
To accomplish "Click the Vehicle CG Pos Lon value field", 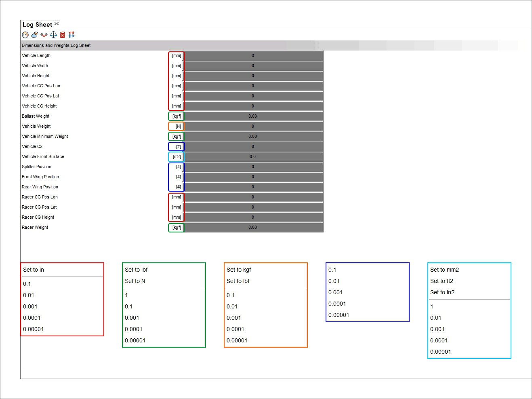I will click(x=253, y=86).
